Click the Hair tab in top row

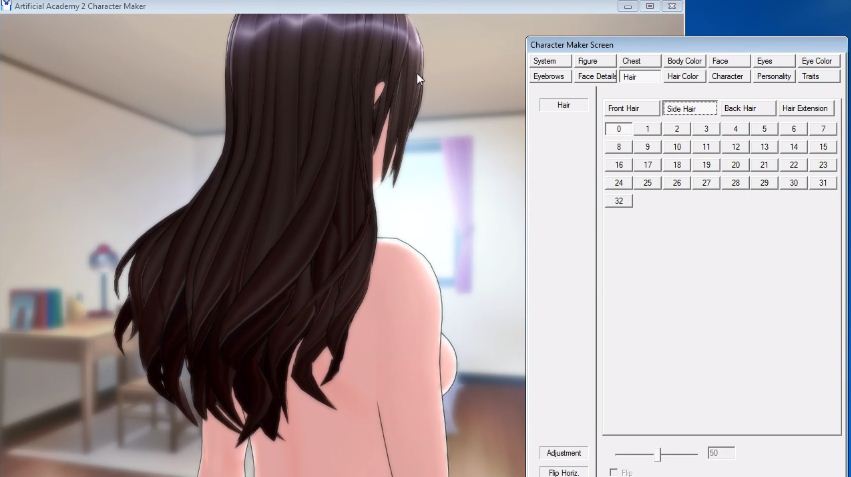click(x=640, y=77)
